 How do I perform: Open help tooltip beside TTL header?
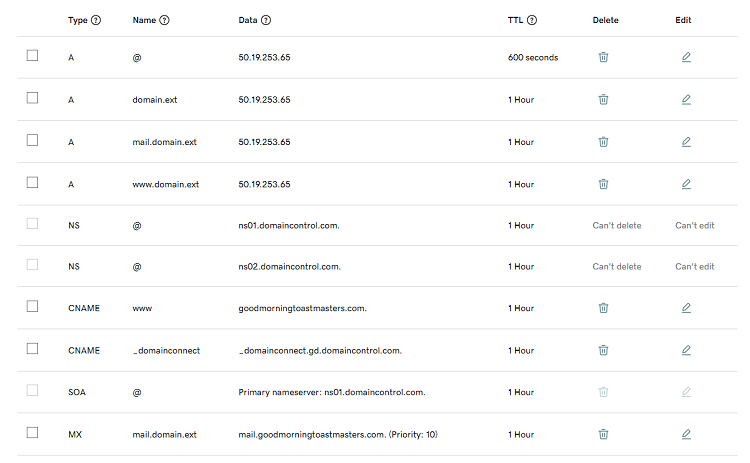click(532, 20)
